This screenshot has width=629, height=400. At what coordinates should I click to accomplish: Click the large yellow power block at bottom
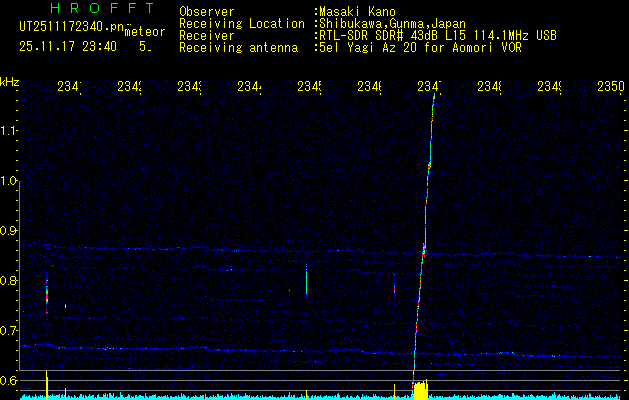coord(421,390)
